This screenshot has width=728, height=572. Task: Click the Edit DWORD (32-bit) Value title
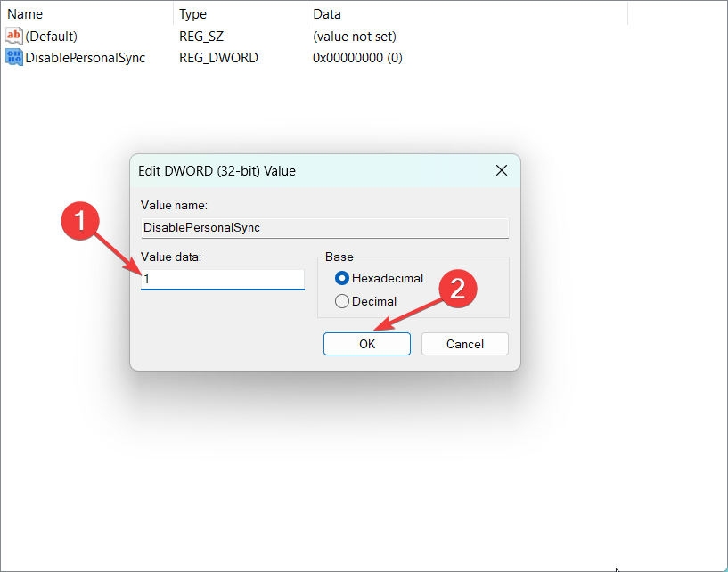217,171
